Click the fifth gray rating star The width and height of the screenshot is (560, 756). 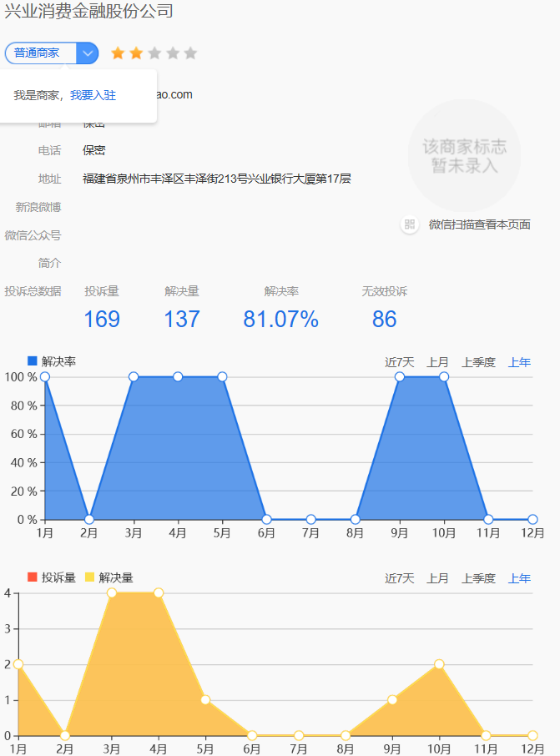190,53
